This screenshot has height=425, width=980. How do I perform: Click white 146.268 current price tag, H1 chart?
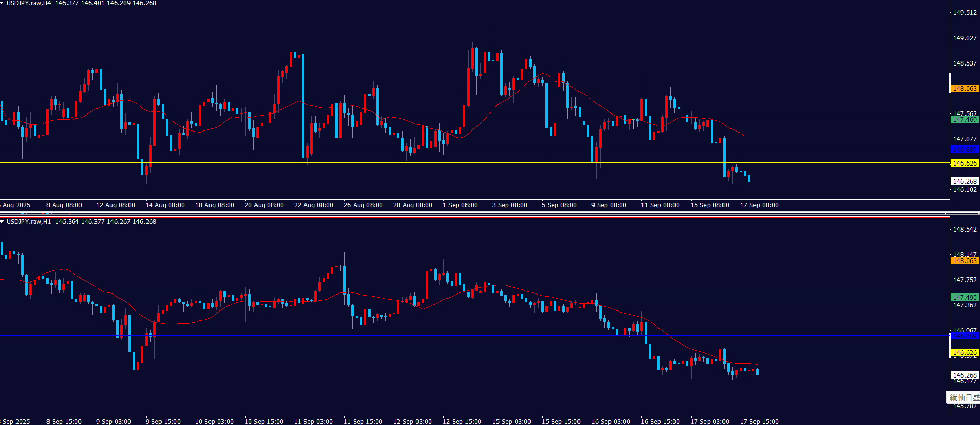964,375
